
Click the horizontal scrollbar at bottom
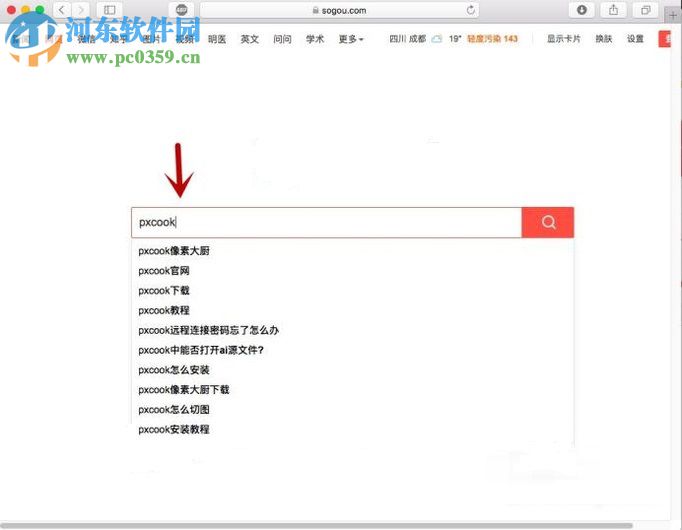coord(317,525)
